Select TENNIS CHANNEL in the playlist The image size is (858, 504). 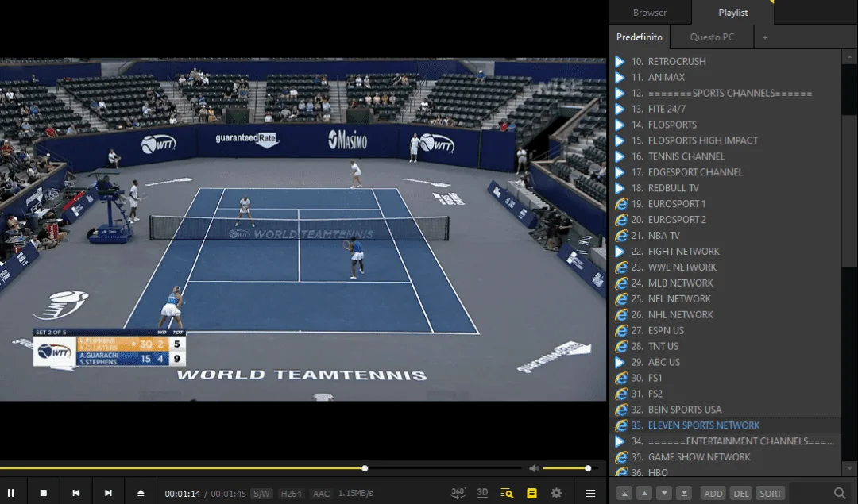[686, 156]
